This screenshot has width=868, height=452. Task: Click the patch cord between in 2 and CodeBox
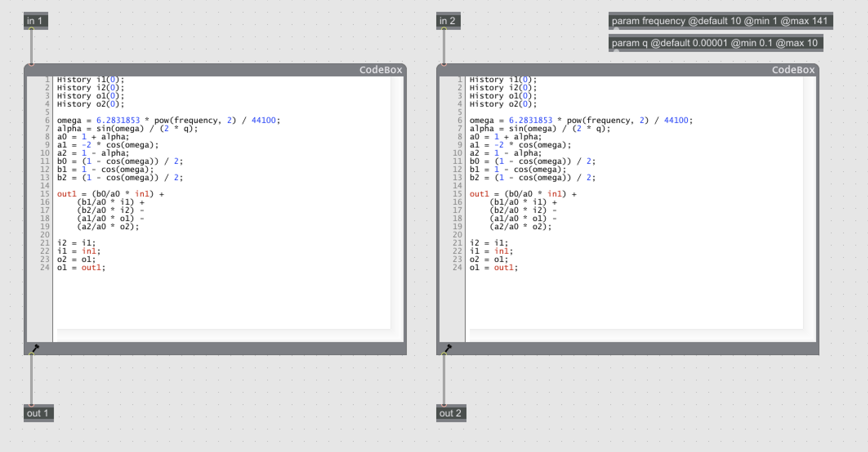[443, 47]
